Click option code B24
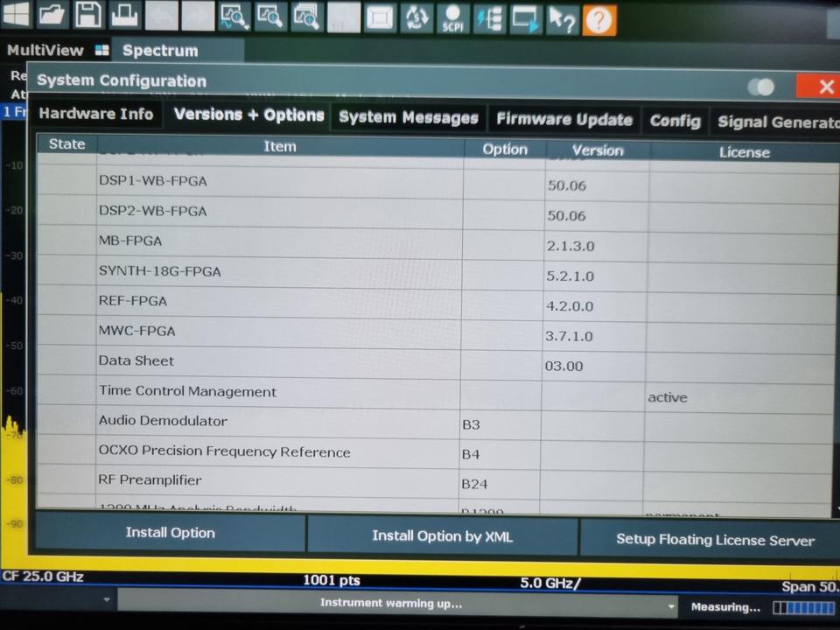The height and width of the screenshot is (630, 840). [474, 484]
